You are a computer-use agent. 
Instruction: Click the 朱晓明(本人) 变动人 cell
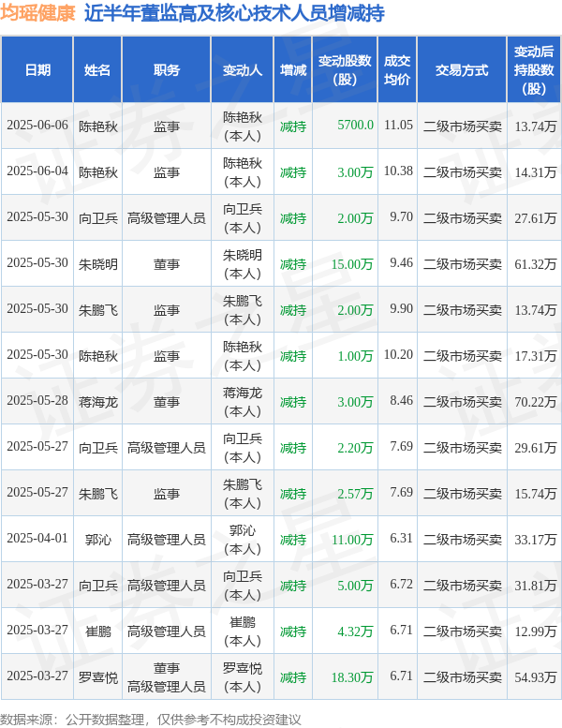click(243, 264)
